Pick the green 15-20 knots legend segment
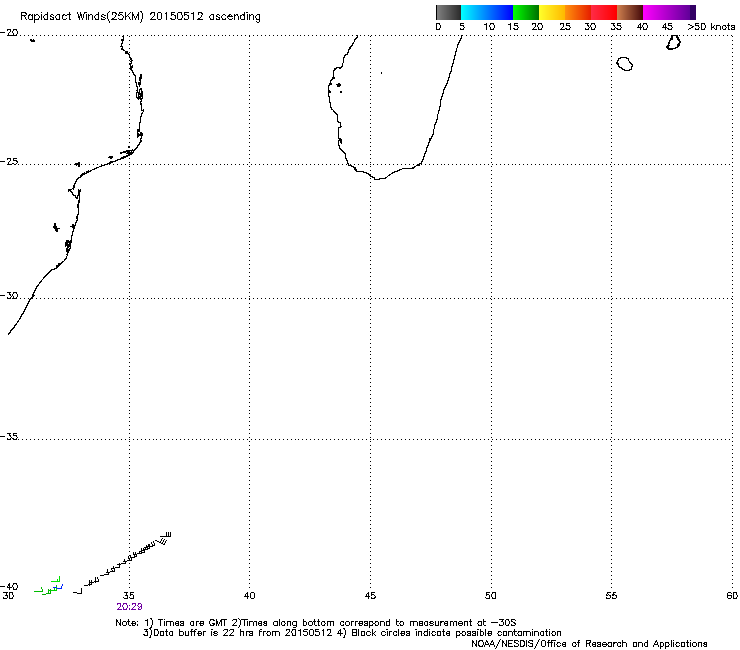Viewport: 740px width, 650px height. pyautogui.click(x=526, y=12)
